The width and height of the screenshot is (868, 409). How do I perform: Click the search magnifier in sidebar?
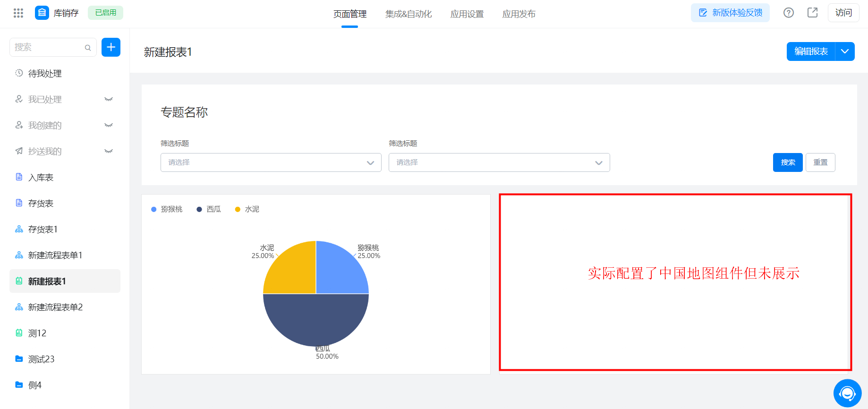pyautogui.click(x=88, y=48)
